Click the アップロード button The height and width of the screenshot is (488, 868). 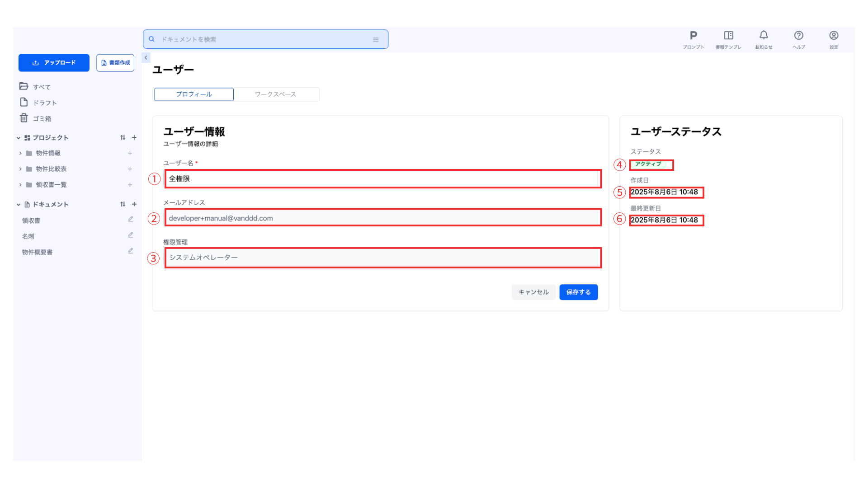54,63
